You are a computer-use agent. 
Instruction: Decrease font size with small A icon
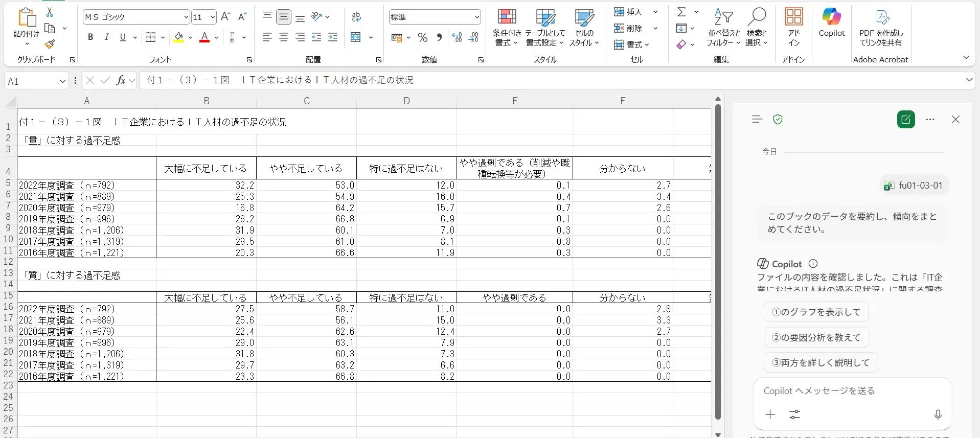242,17
